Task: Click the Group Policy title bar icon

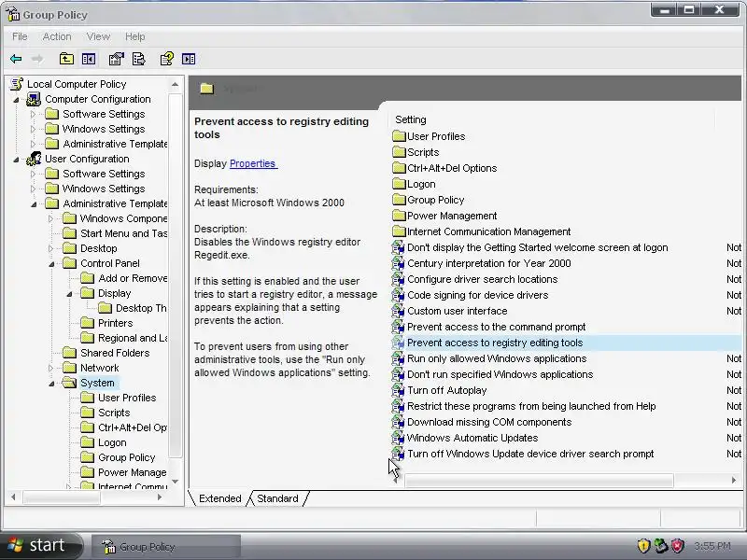Action: [13, 15]
